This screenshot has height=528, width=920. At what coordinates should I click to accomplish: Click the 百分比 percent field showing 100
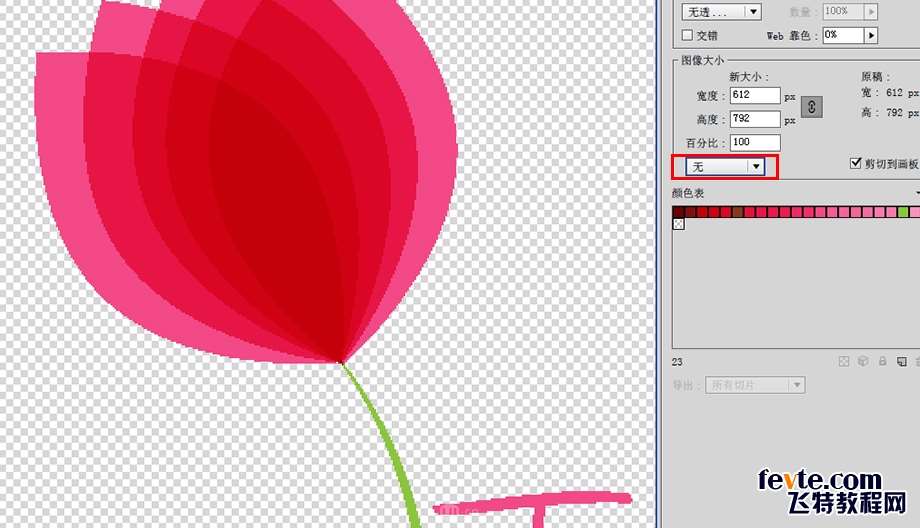point(755,143)
